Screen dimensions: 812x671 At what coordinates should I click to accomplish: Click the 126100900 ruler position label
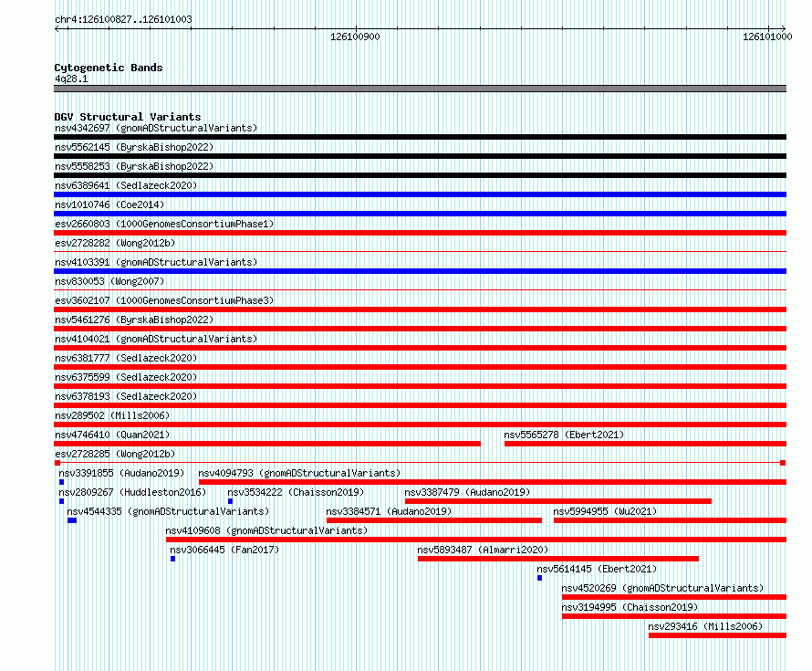click(x=355, y=37)
